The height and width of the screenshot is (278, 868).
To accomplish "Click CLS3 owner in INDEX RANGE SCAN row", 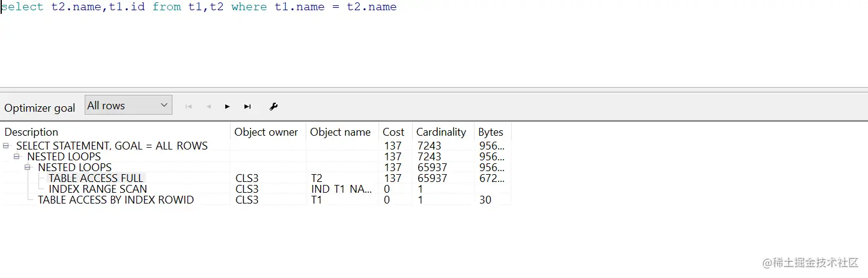I will click(247, 189).
